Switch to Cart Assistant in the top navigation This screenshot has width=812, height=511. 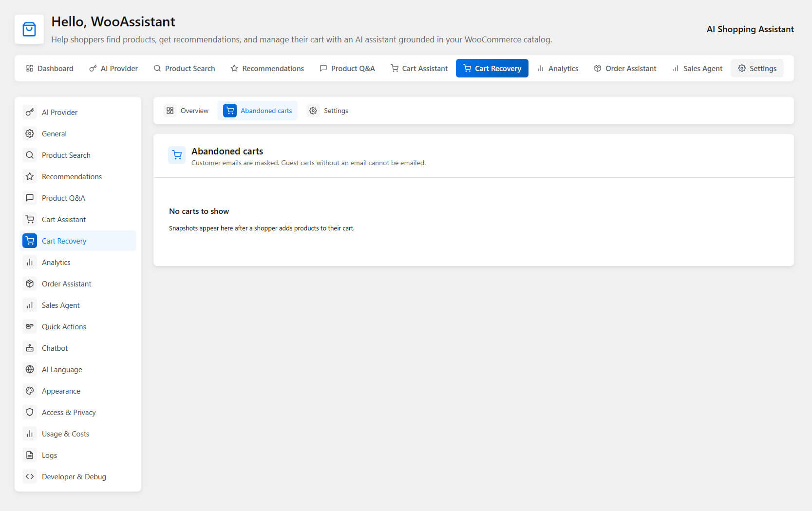(x=419, y=68)
